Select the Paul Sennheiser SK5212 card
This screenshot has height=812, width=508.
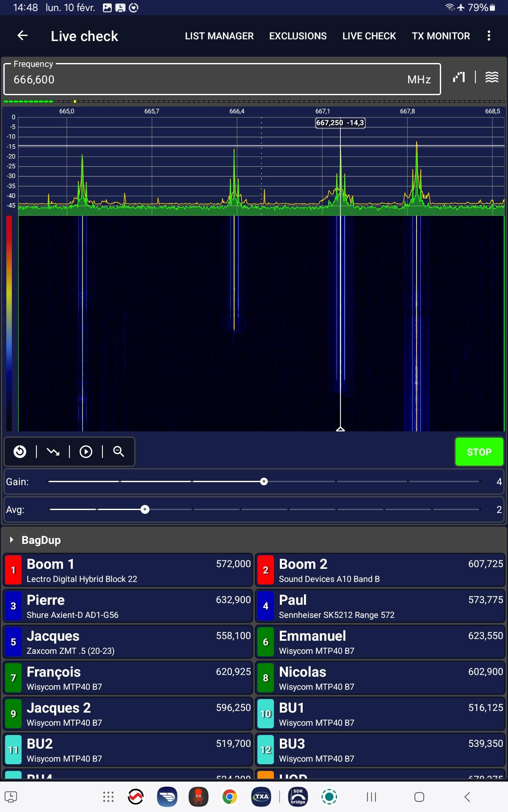click(380, 606)
